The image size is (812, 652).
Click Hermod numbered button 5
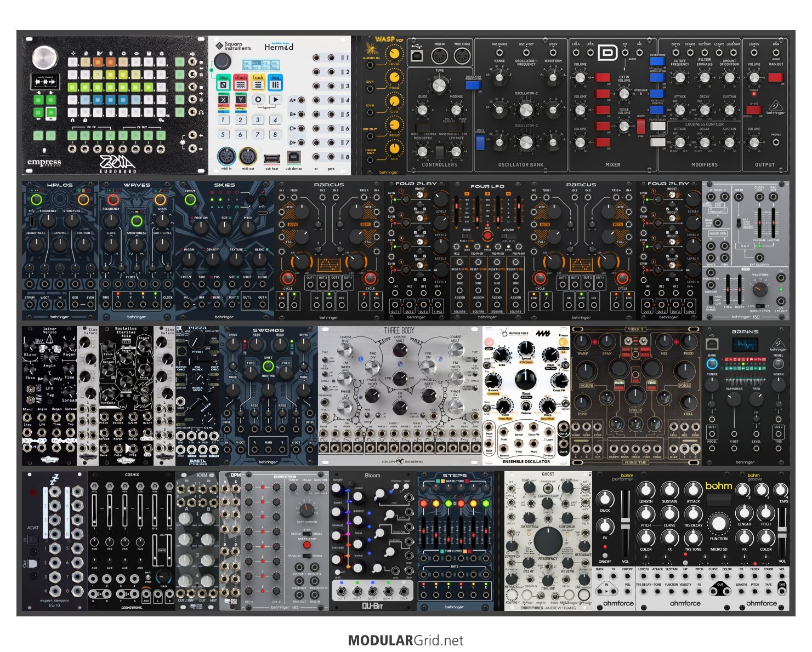click(223, 134)
